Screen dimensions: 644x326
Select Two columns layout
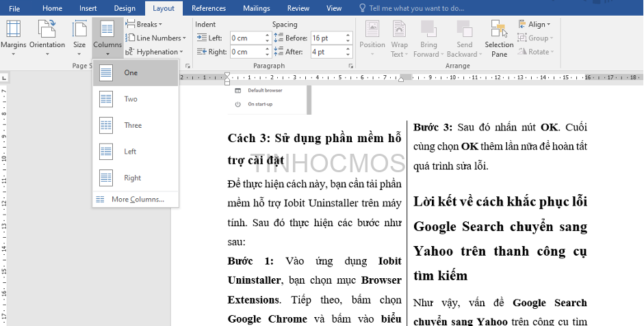(136, 99)
